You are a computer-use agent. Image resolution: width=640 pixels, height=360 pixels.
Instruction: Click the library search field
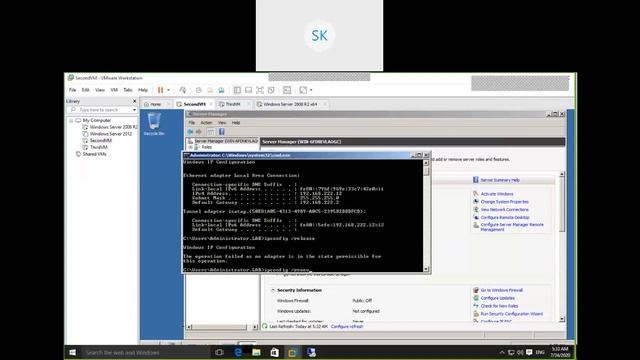(101, 110)
